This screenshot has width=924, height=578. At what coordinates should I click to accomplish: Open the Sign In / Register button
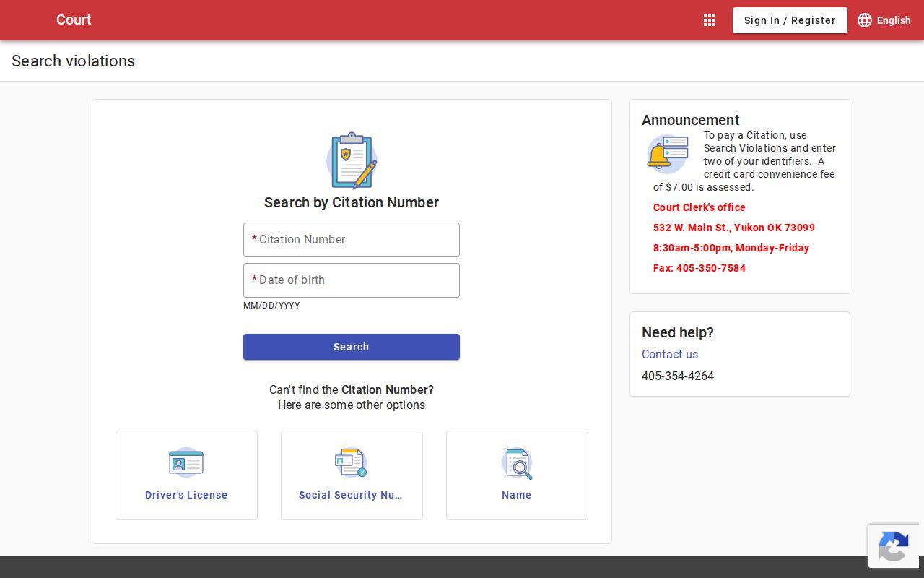click(790, 20)
